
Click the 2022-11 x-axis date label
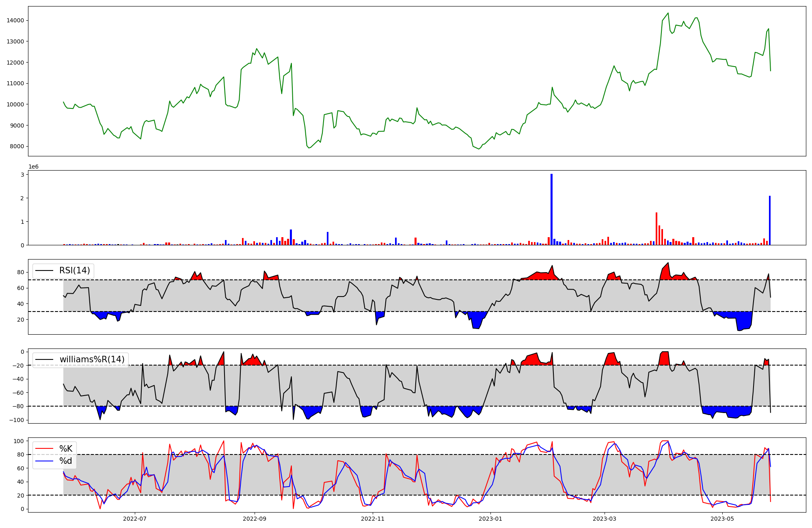pyautogui.click(x=373, y=519)
